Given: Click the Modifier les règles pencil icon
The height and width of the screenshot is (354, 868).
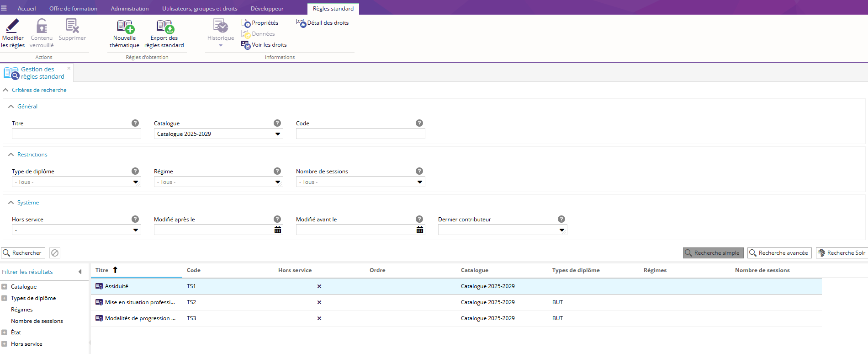Looking at the screenshot, I should 13,26.
